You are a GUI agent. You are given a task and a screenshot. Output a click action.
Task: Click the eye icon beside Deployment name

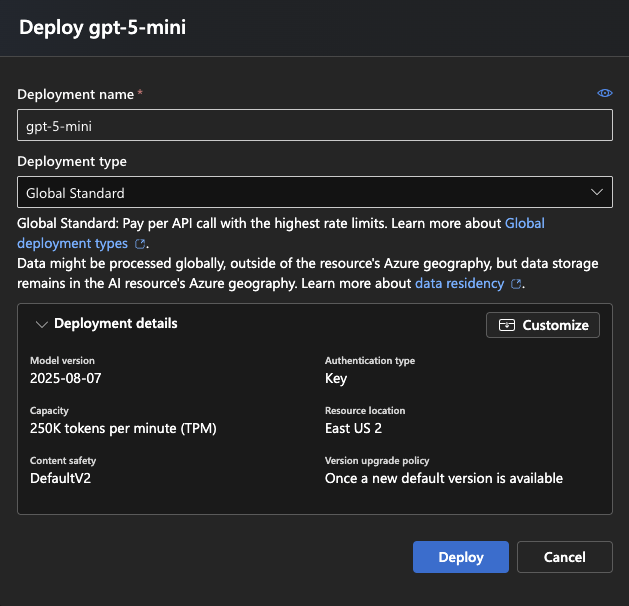coord(604,93)
